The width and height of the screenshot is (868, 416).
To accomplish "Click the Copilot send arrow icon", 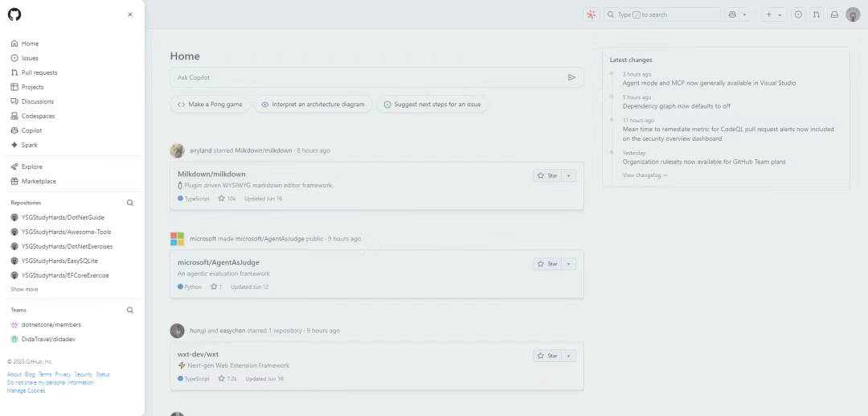I will 572,77.
